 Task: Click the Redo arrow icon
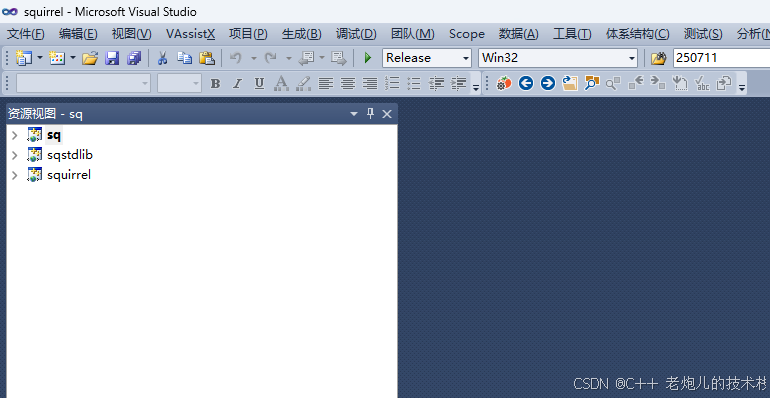pyautogui.click(x=270, y=58)
